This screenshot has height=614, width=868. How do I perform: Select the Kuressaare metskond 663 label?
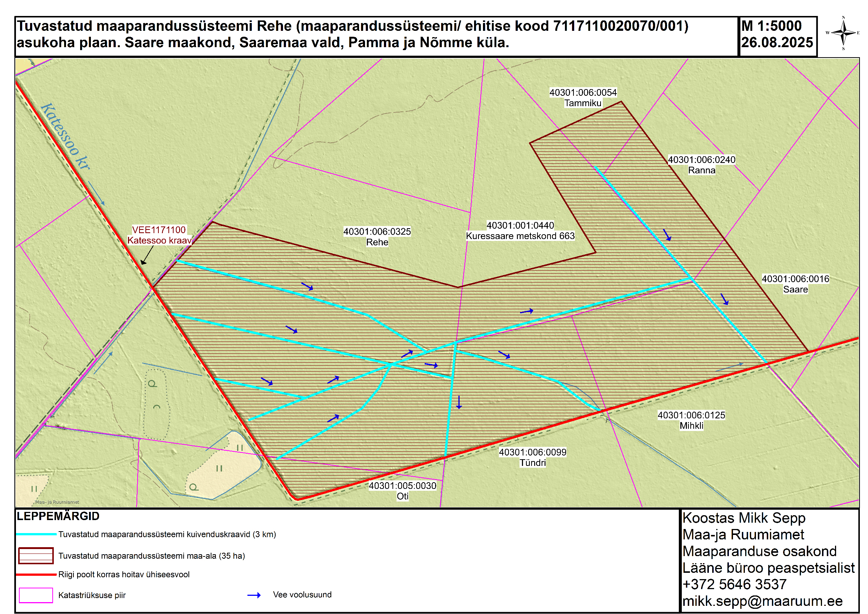pos(520,236)
